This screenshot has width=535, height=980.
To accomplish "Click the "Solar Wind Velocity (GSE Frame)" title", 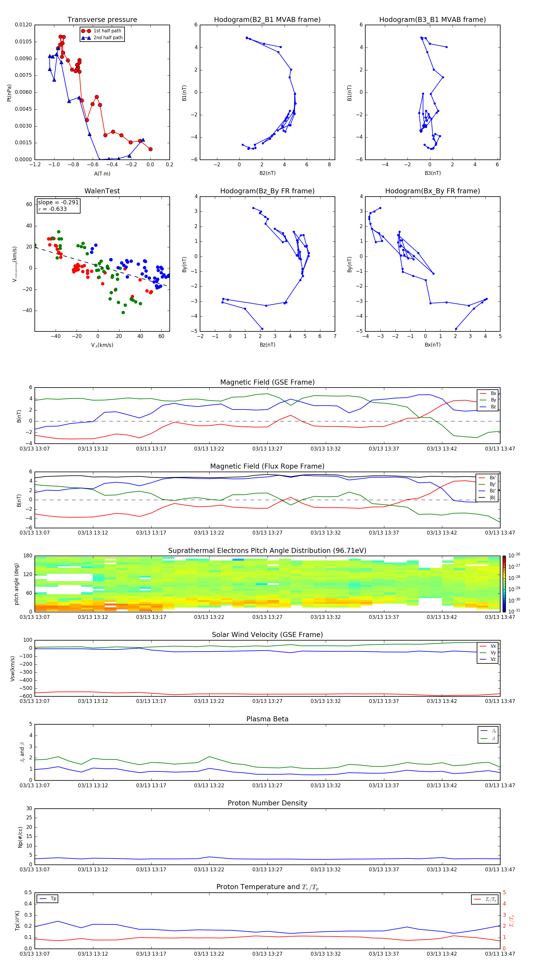I will point(267,635).
